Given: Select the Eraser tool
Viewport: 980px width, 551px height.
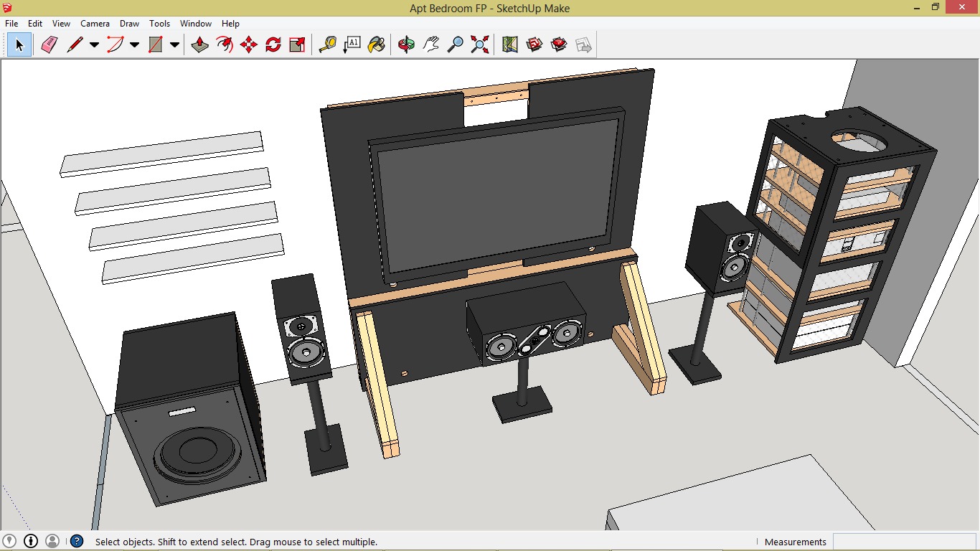Looking at the screenshot, I should pos(49,45).
